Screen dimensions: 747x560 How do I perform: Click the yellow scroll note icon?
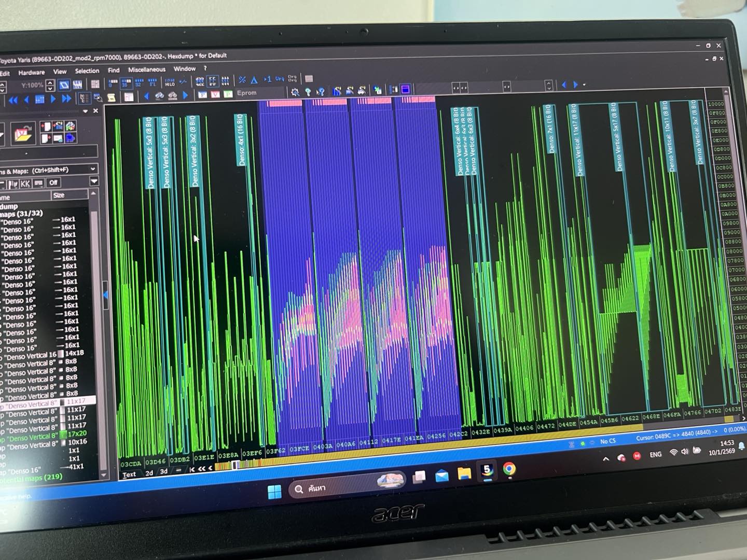pyautogui.click(x=111, y=97)
